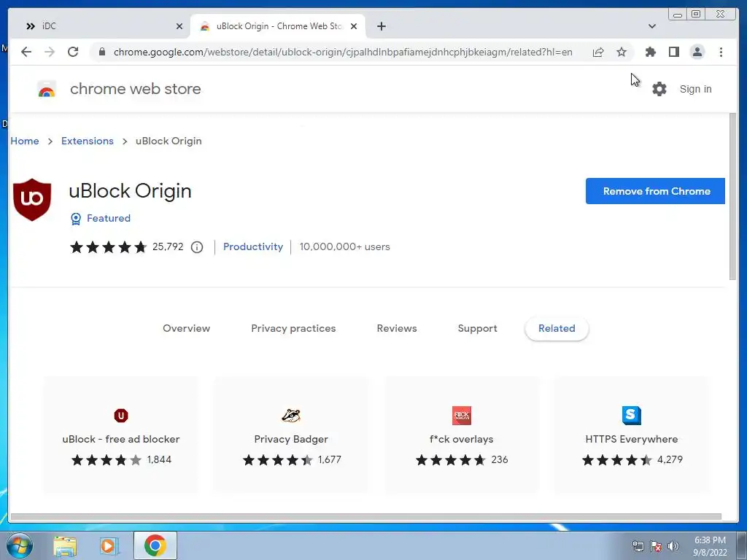
Task: Open the Productivity category link
Action: [253, 246]
